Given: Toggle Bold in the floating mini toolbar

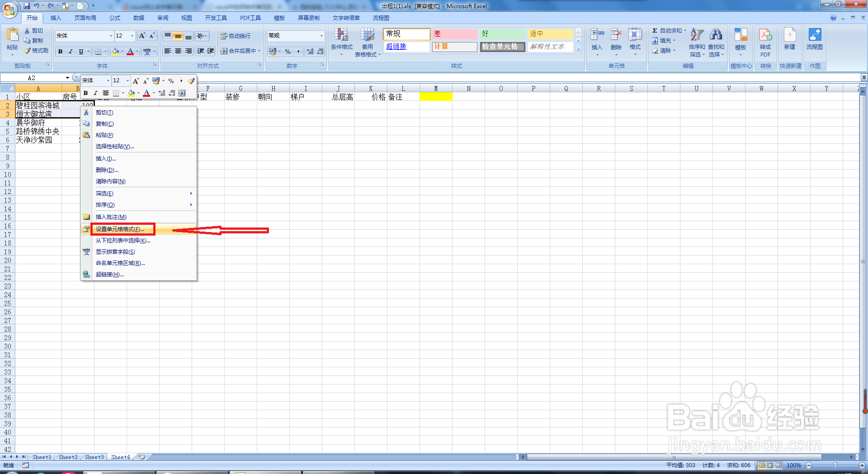Looking at the screenshot, I should pyautogui.click(x=85, y=93).
